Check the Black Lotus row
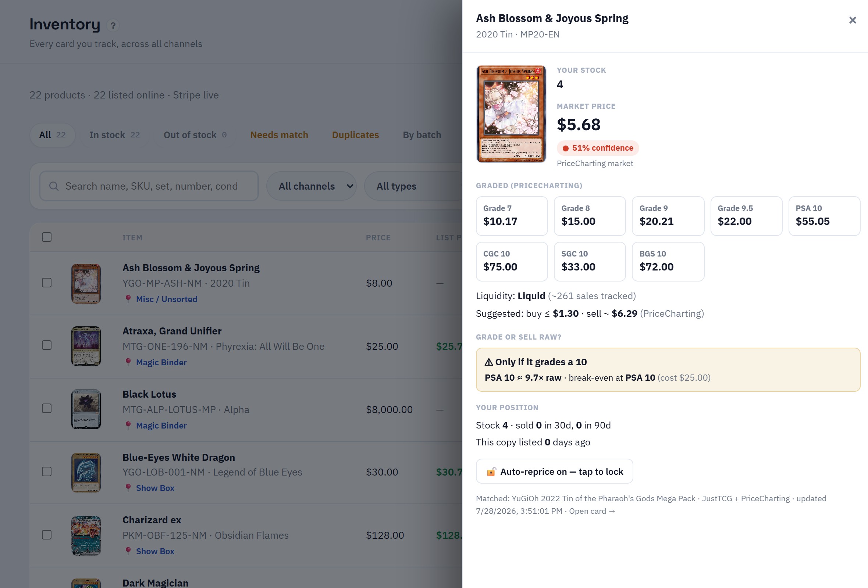Image resolution: width=868 pixels, height=588 pixels. [x=47, y=409]
